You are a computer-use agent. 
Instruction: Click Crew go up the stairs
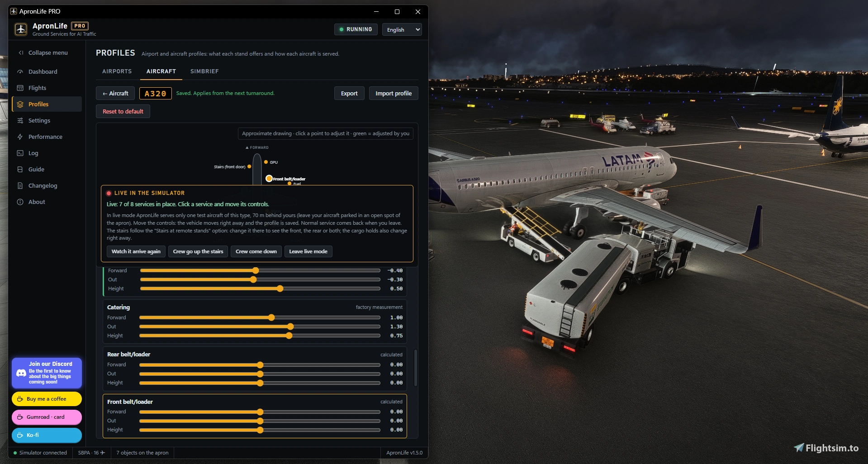198,251
